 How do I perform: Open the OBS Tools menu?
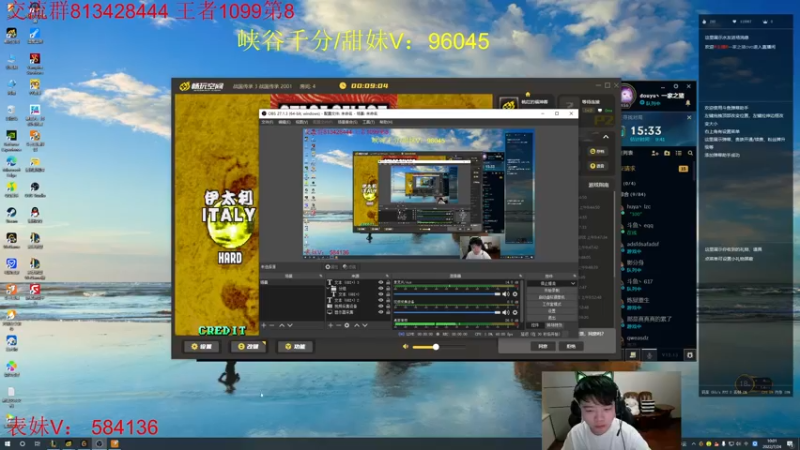(368, 122)
